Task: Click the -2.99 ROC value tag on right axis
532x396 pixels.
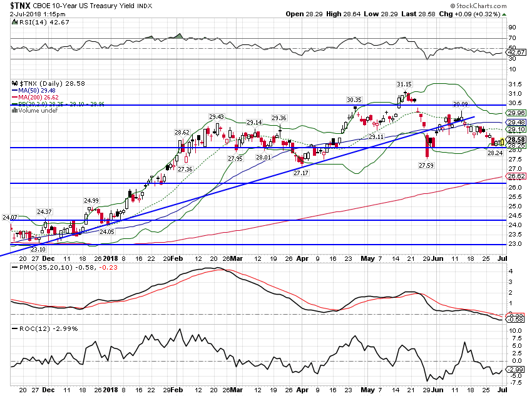Action: [x=516, y=370]
